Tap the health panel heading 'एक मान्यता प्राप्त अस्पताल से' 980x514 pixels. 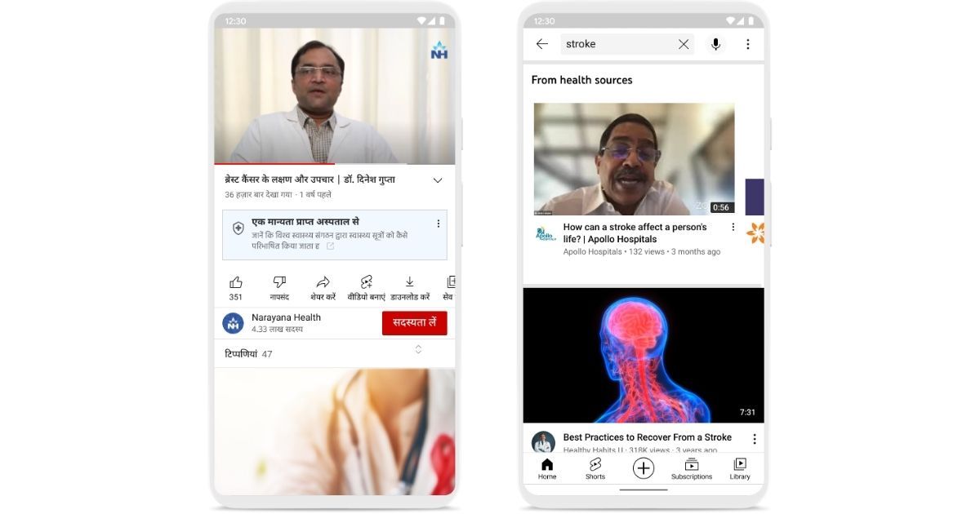305,221
